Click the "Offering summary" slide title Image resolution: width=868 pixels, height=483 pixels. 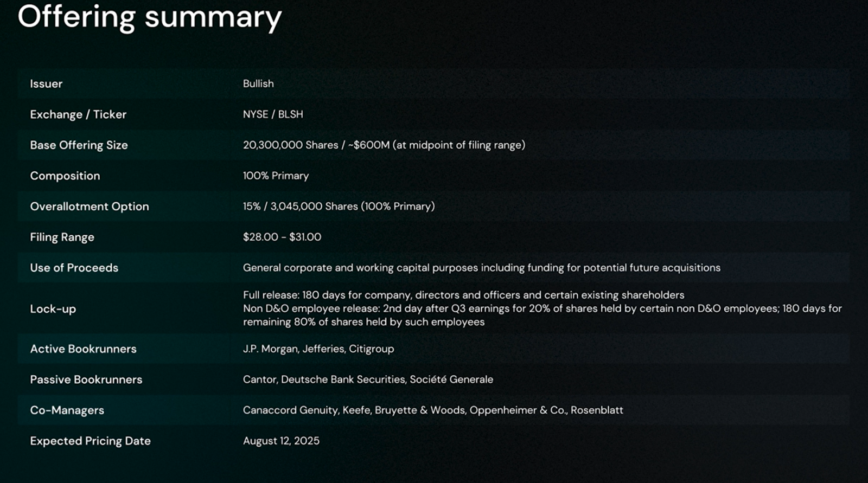pos(150,17)
